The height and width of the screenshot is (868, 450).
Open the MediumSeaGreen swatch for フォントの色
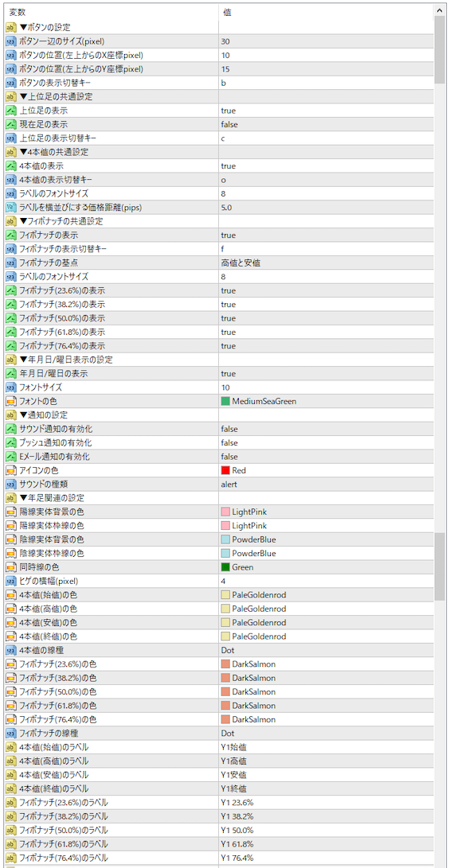coord(225,401)
